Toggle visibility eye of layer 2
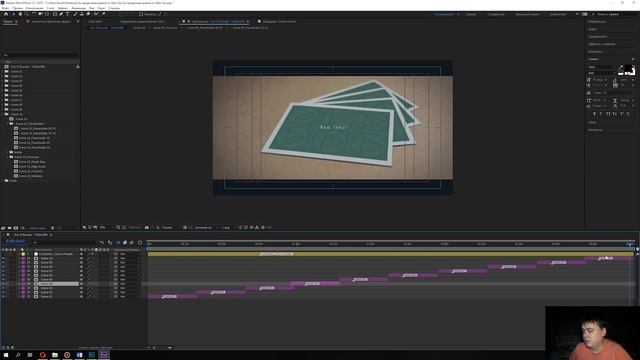640x360 pixels. (3, 258)
